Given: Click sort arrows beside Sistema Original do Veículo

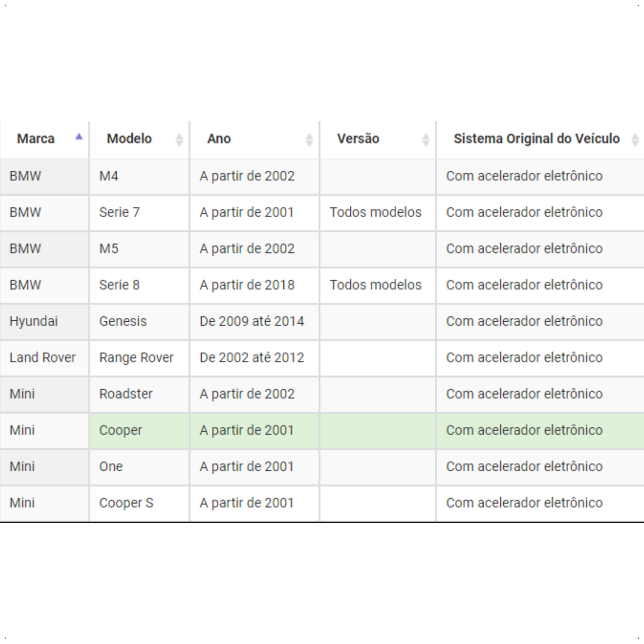Looking at the screenshot, I should tap(635, 140).
